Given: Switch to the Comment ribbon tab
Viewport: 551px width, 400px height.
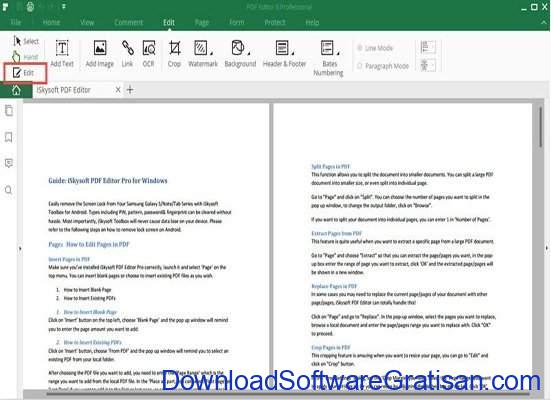Looking at the screenshot, I should coord(129,22).
